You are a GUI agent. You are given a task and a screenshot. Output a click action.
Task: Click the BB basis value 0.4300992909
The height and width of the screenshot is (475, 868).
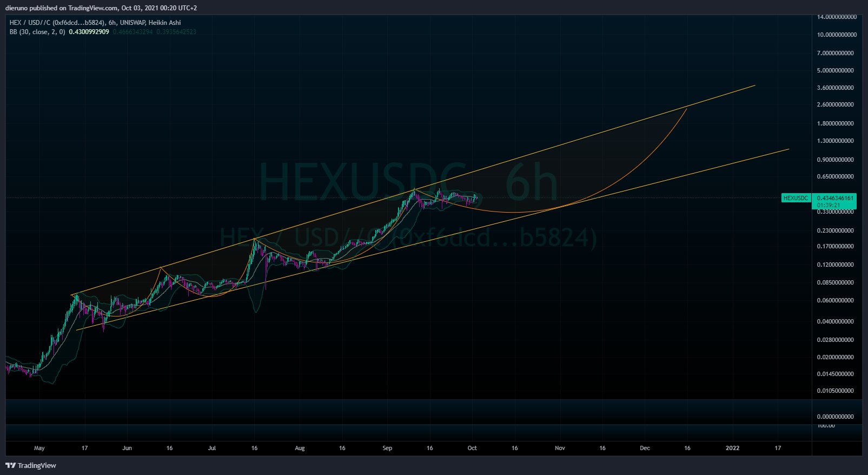89,32
